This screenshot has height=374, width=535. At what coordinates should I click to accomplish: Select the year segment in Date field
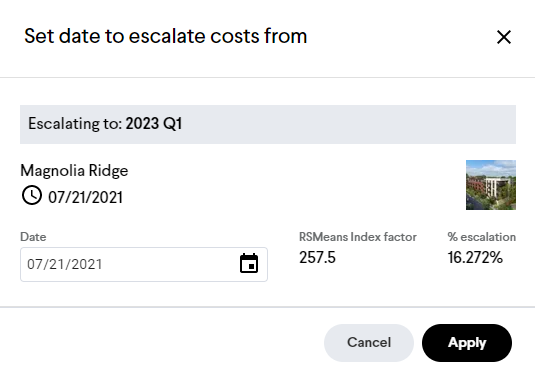pos(86,264)
